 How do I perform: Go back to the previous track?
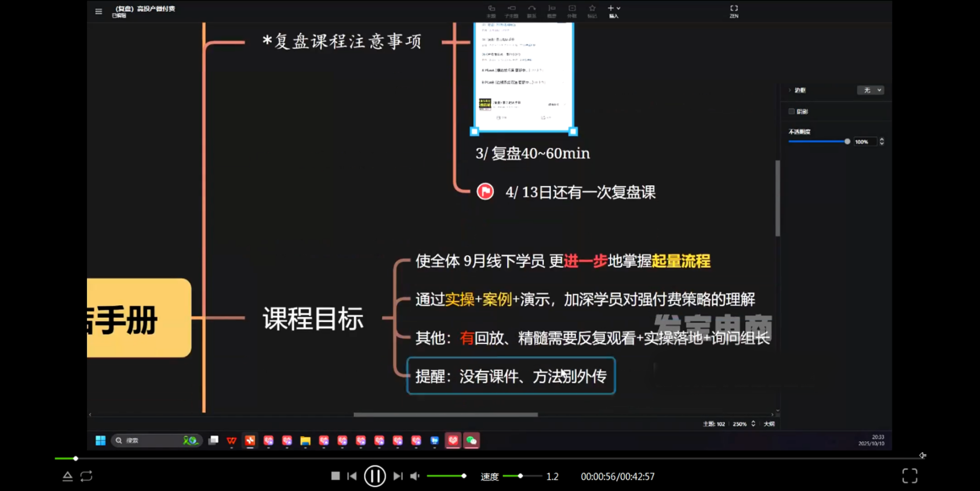tap(352, 476)
